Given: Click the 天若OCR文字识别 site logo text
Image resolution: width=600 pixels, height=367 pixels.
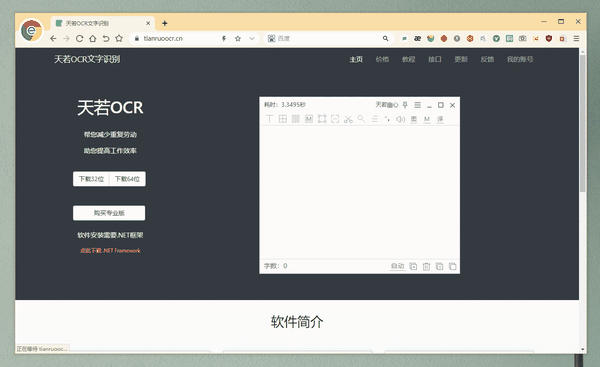Looking at the screenshot, I should tap(87, 59).
